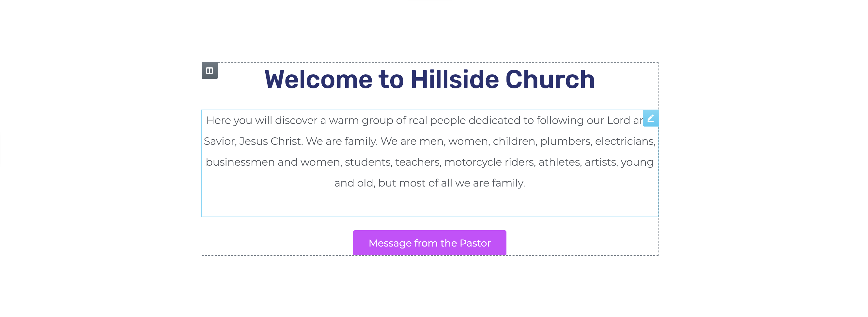Screen dimensions: 868x317
Task: Click the word "plumbers" in the paragraph
Action: 565,141
